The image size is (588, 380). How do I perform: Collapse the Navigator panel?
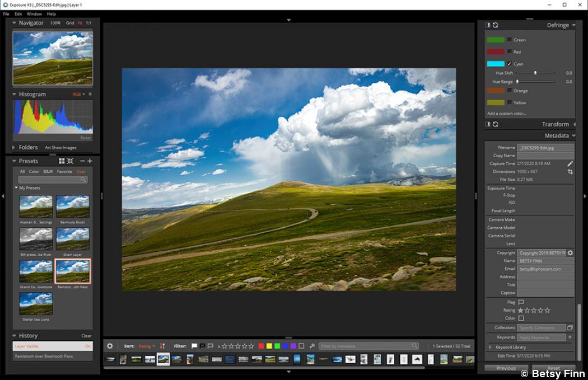click(x=14, y=23)
